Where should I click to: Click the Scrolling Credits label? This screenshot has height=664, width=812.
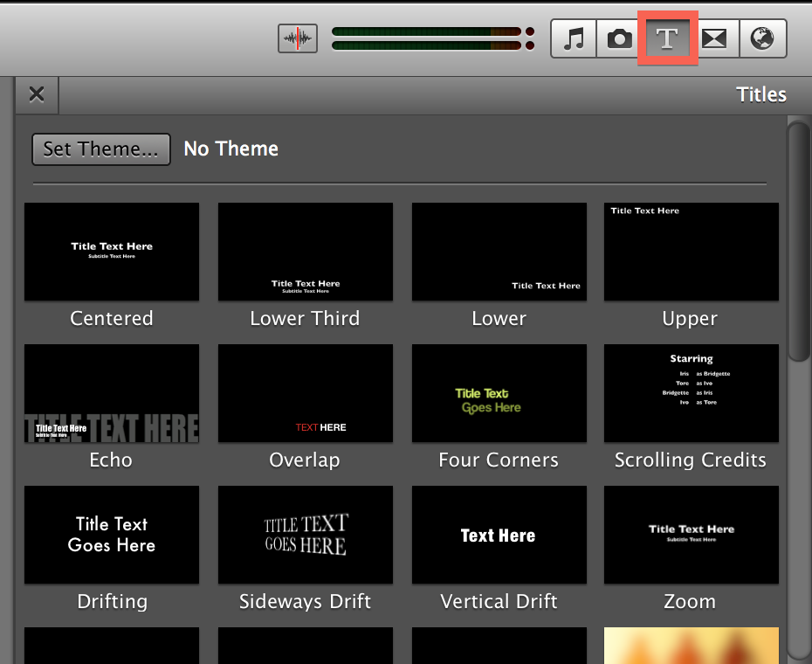click(691, 460)
